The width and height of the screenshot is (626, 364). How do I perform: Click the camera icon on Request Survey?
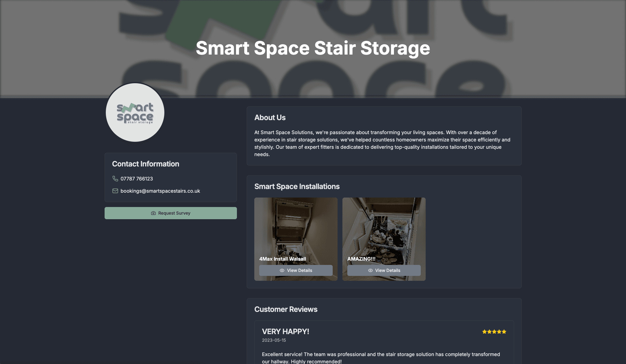(153, 213)
